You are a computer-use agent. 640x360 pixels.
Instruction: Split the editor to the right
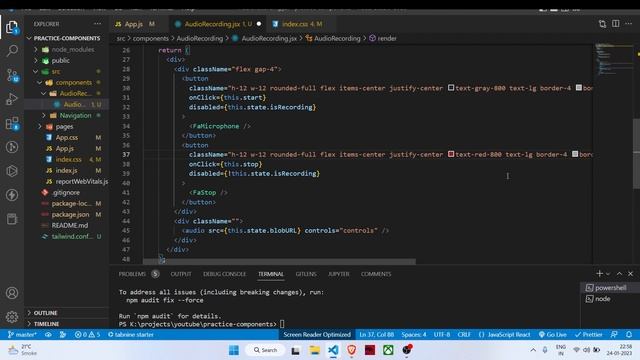click(x=616, y=24)
